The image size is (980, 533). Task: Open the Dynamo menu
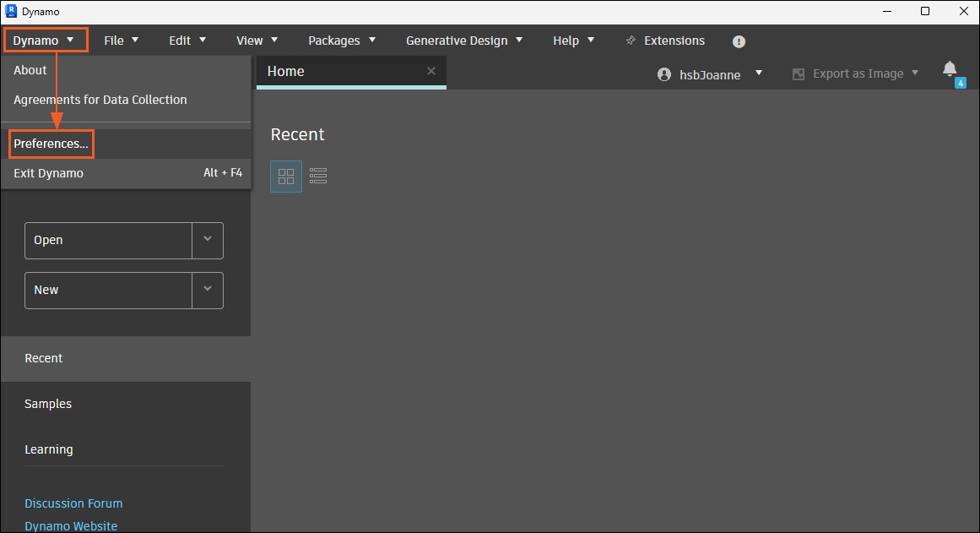tap(44, 40)
